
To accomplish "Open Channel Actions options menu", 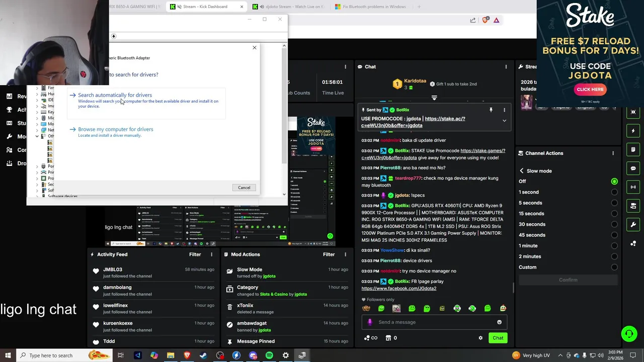I will 613,153.
